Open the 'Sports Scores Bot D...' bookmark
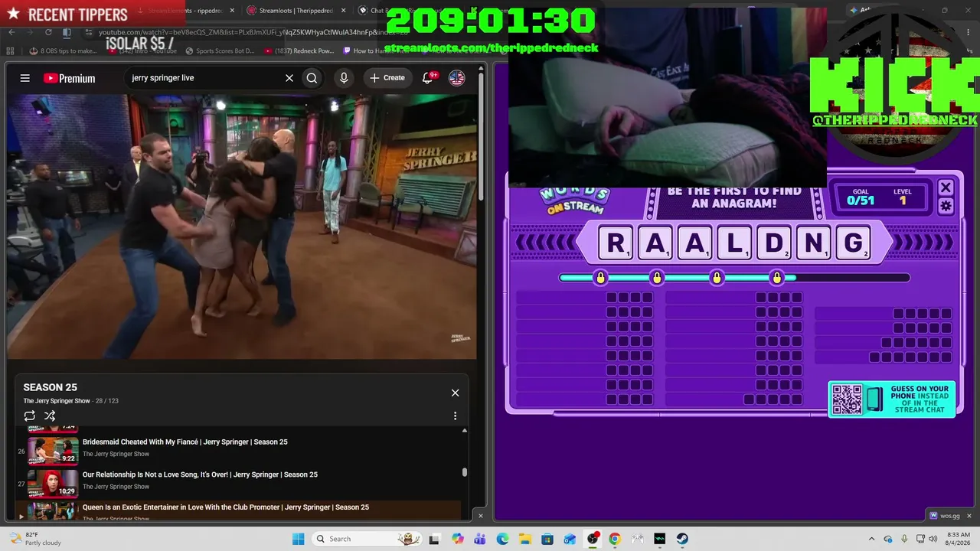980x551 pixels. coord(220,51)
